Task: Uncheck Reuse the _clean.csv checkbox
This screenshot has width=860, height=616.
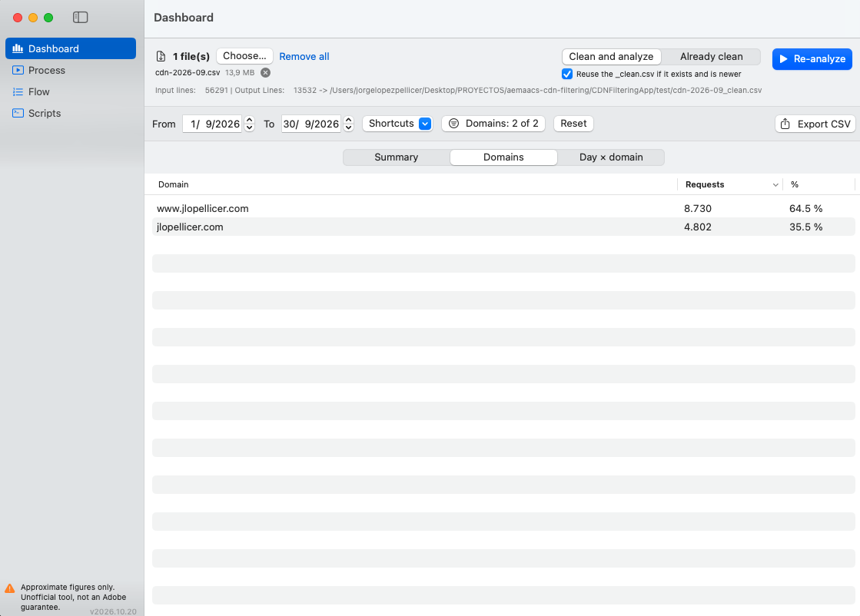Action: pos(567,74)
